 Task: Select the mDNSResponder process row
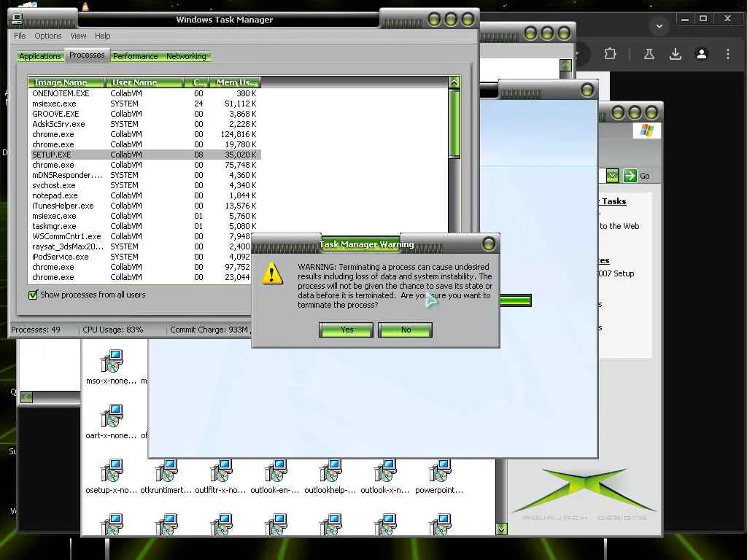point(144,175)
